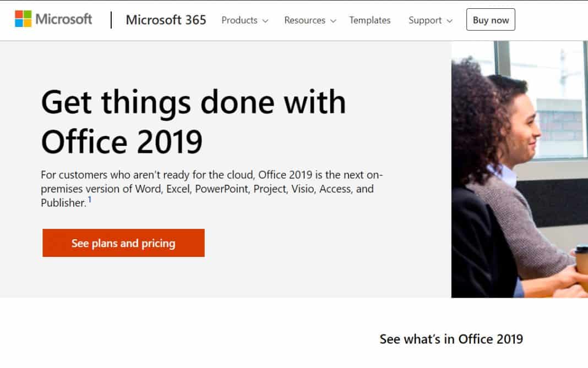Click the Buy now button
The height and width of the screenshot is (368, 588).
tap(490, 19)
